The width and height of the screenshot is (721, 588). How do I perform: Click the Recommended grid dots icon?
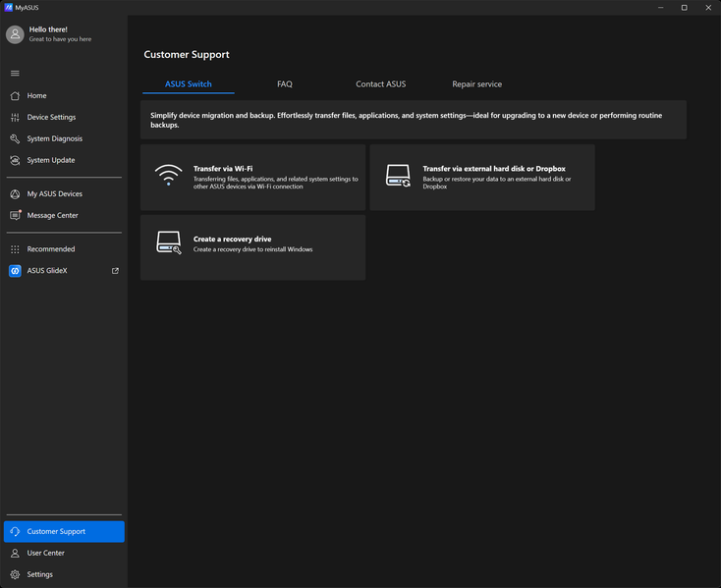(15, 249)
